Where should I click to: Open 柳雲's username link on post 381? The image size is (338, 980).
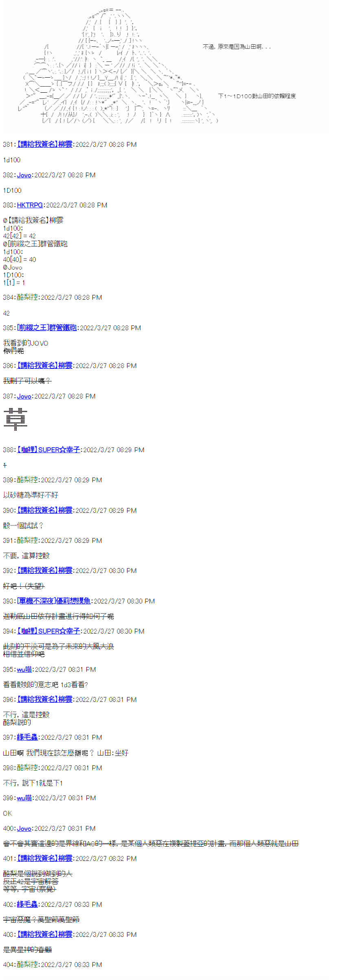point(45,144)
